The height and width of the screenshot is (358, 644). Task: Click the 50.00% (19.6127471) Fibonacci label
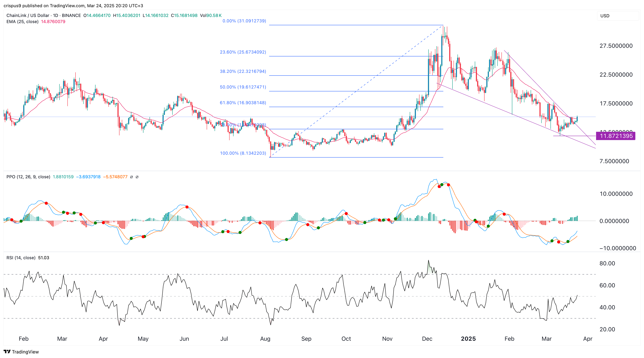click(x=243, y=87)
